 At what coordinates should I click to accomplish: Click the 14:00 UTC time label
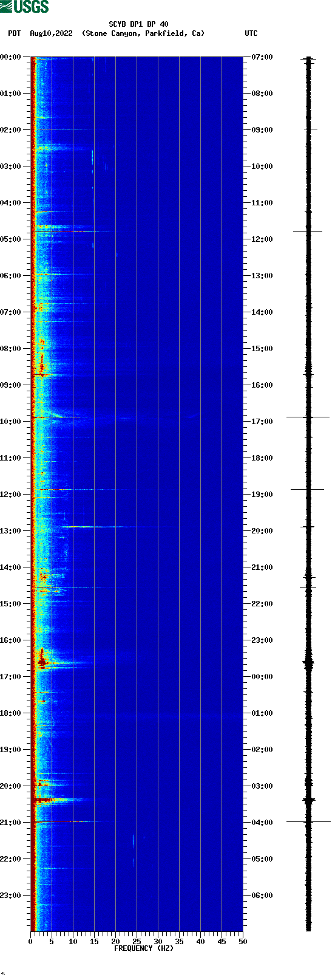coord(262,312)
